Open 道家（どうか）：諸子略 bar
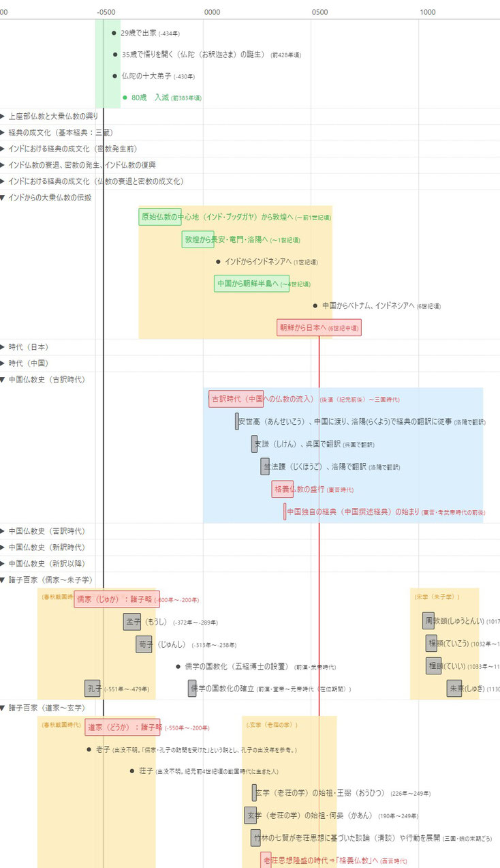The image size is (500, 868). tap(123, 728)
